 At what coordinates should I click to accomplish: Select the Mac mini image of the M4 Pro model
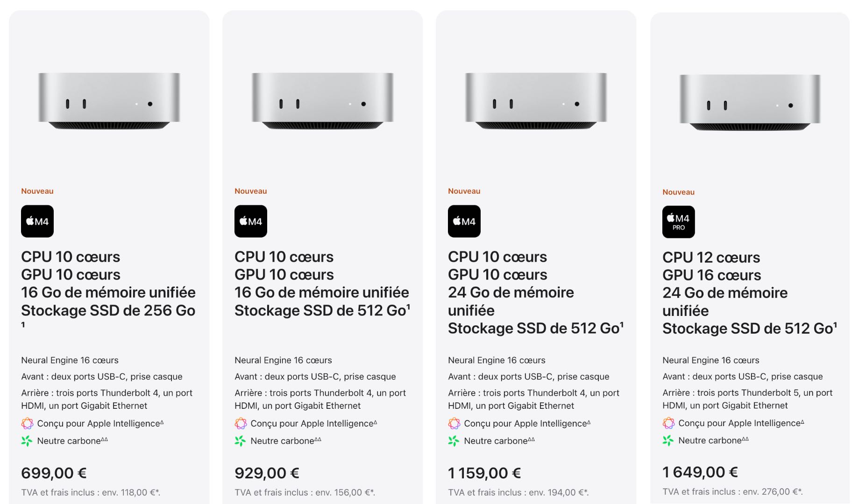(x=750, y=102)
